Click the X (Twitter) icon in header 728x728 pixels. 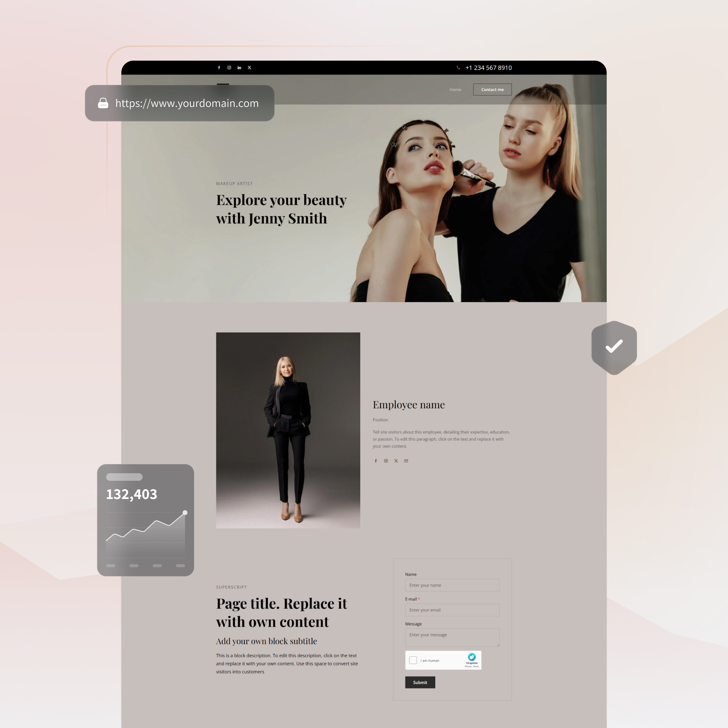click(250, 67)
